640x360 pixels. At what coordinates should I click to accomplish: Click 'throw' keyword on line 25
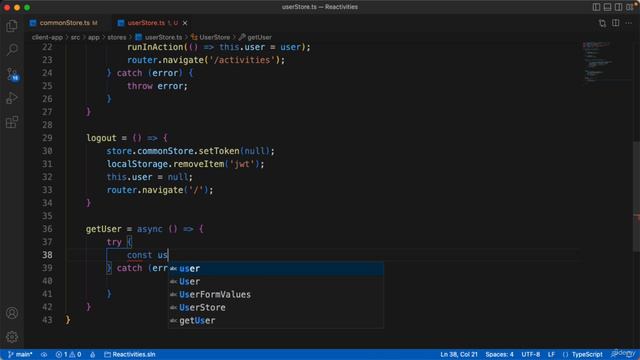pyautogui.click(x=140, y=86)
